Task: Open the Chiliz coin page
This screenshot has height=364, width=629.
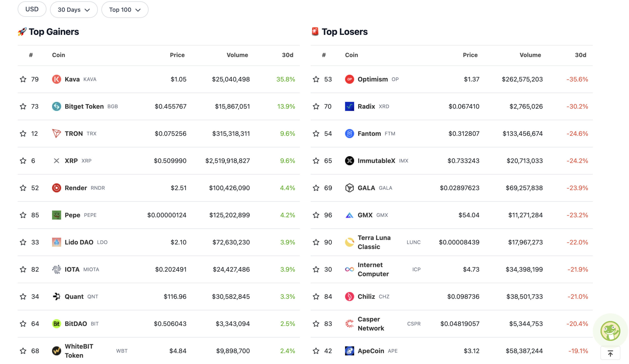Action: [366, 297]
